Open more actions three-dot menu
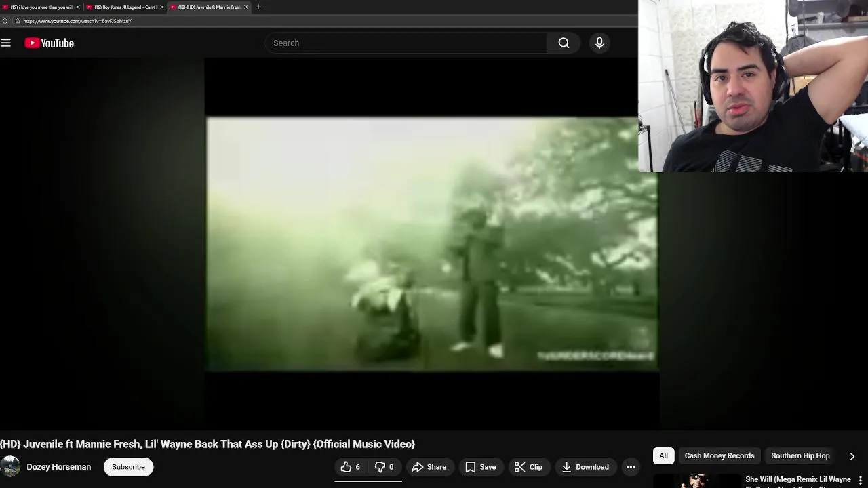The height and width of the screenshot is (488, 868). coord(631,467)
